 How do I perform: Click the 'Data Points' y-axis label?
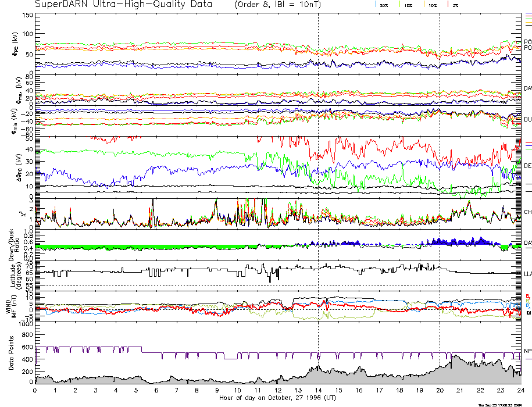[x=10, y=353]
